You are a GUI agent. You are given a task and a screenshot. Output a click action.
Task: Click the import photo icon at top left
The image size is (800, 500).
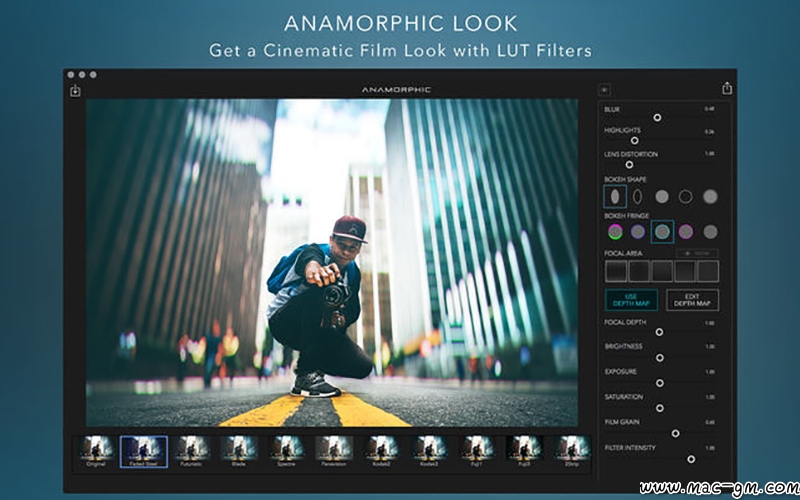[75, 90]
